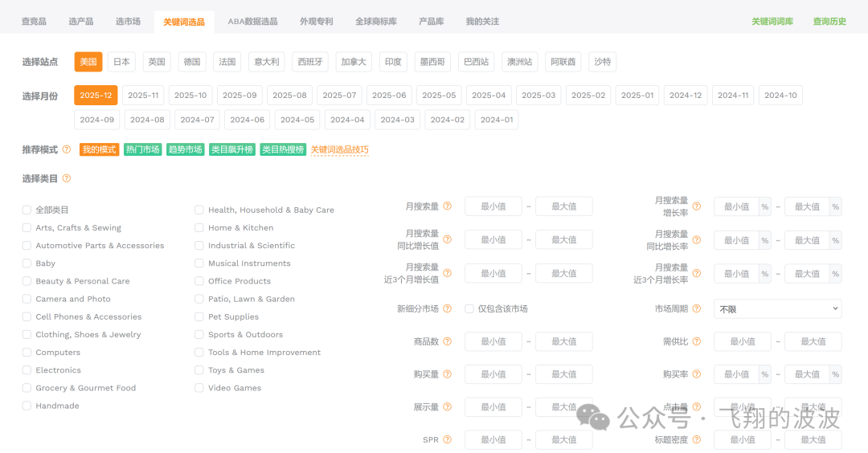Select 德国 site
Image resolution: width=868 pixels, height=453 pixels.
(x=192, y=61)
